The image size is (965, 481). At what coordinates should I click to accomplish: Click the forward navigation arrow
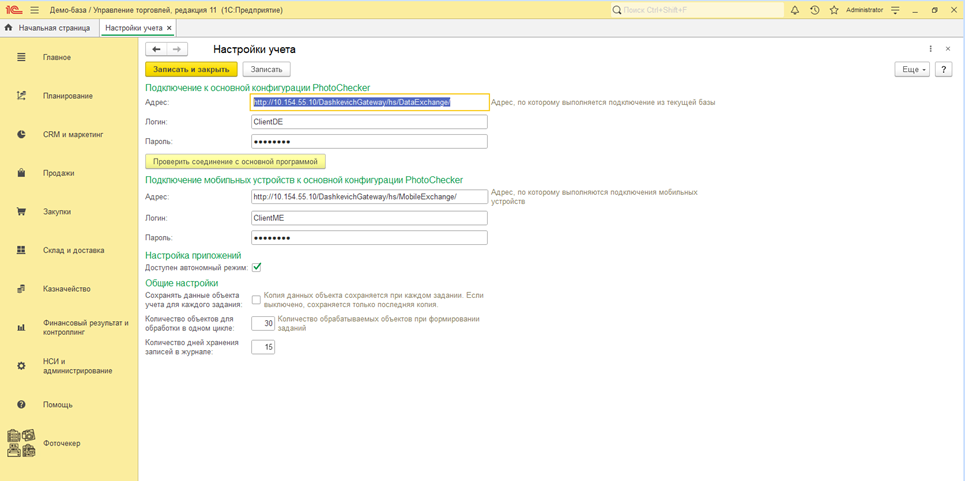click(x=177, y=49)
